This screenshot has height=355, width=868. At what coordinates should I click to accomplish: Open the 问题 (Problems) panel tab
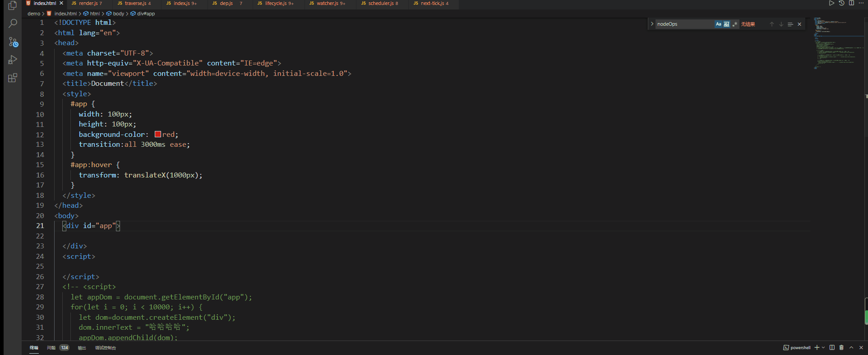pos(51,348)
